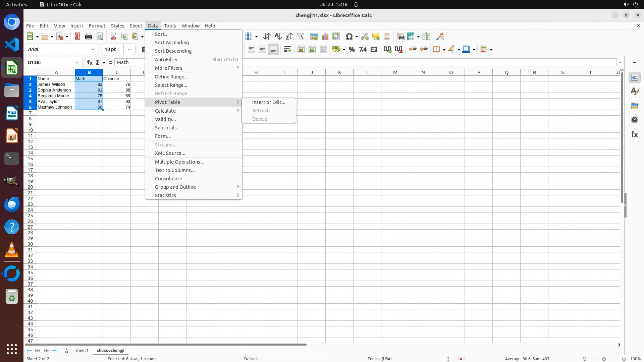Toggle Align Bottom vertical alignment
This screenshot has height=362, width=644.
tap(274, 50)
